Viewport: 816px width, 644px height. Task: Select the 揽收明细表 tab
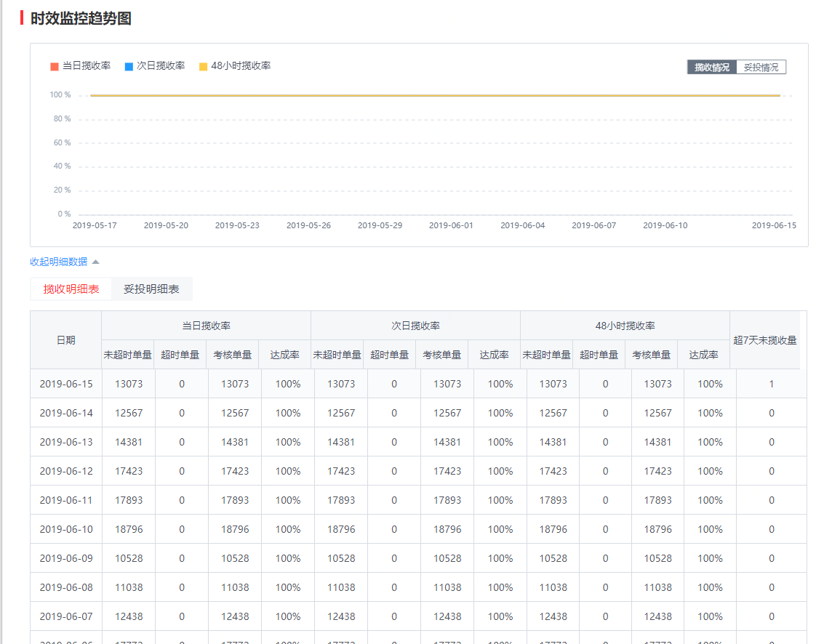tap(71, 289)
